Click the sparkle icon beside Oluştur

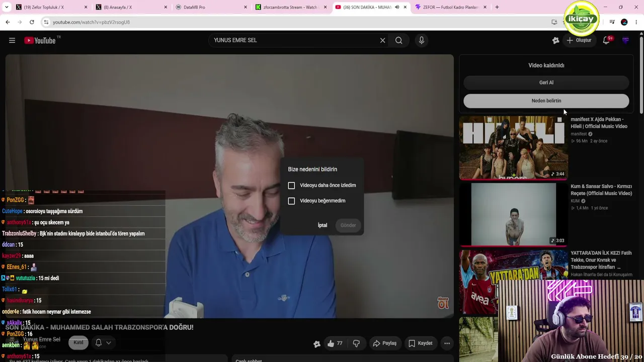pyautogui.click(x=555, y=40)
